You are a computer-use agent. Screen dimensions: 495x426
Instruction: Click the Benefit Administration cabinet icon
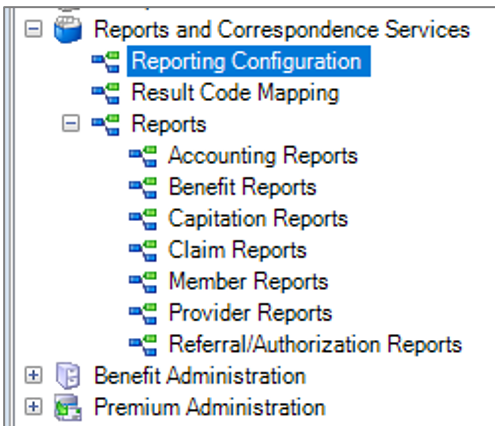68,376
